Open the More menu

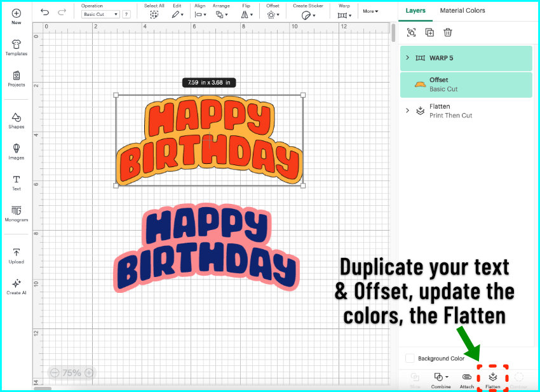(370, 11)
